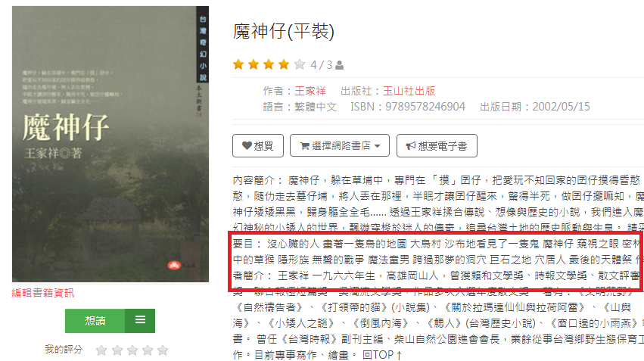Rate the book one star under 我的評分
Screen dimensions: 644x361
tap(101, 350)
